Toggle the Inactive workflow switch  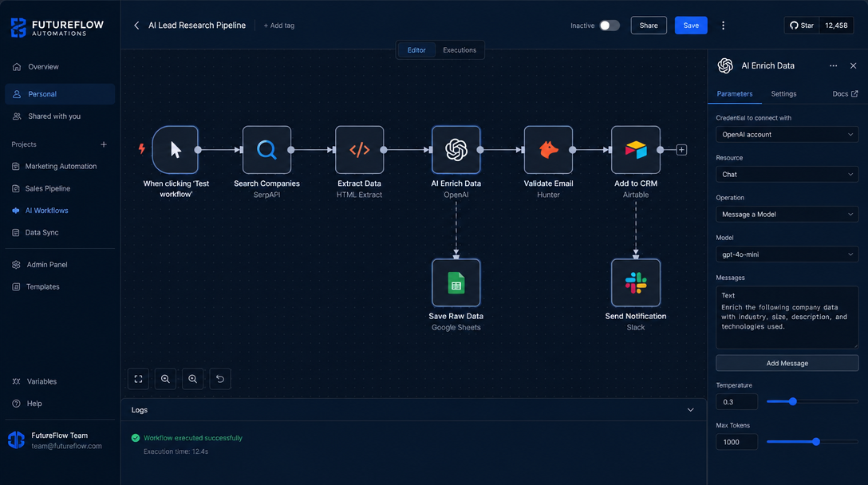[610, 26]
